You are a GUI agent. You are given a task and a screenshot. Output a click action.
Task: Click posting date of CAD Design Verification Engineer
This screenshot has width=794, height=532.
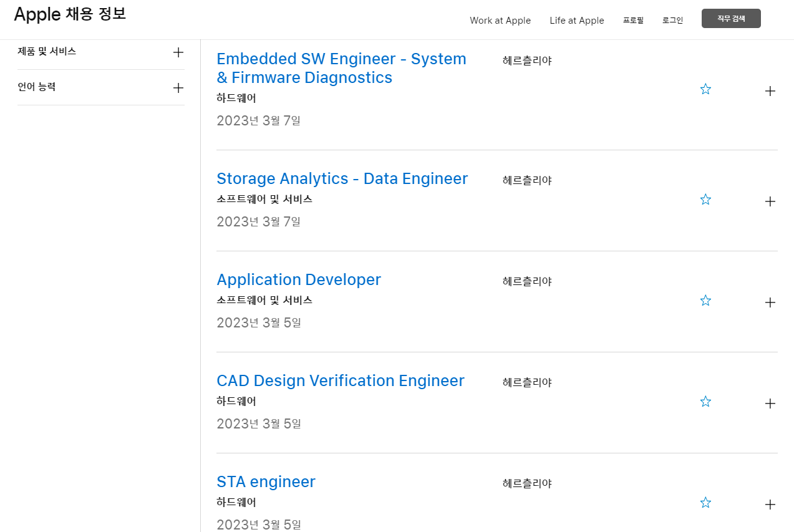coord(259,423)
